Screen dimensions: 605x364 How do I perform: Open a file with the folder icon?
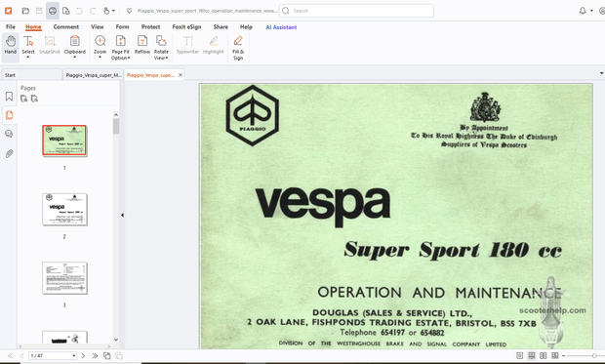click(25, 11)
